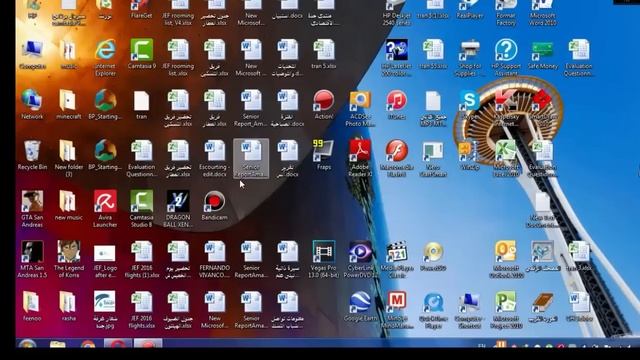Click the Windows Start button
The image size is (640, 360).
27,344
